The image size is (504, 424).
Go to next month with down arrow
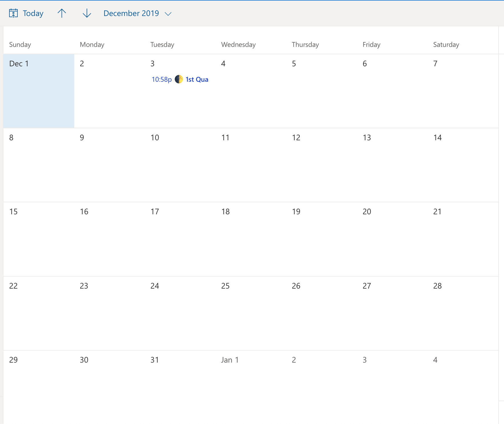[87, 13]
